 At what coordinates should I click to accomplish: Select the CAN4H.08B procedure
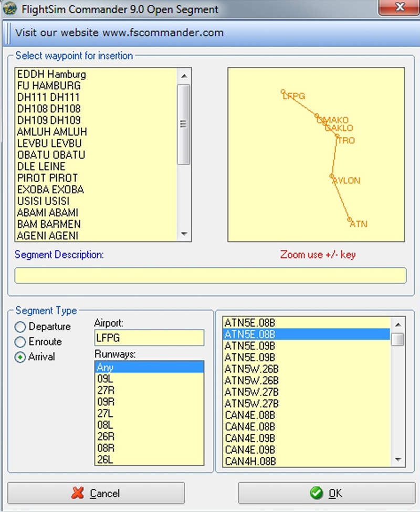click(307, 462)
